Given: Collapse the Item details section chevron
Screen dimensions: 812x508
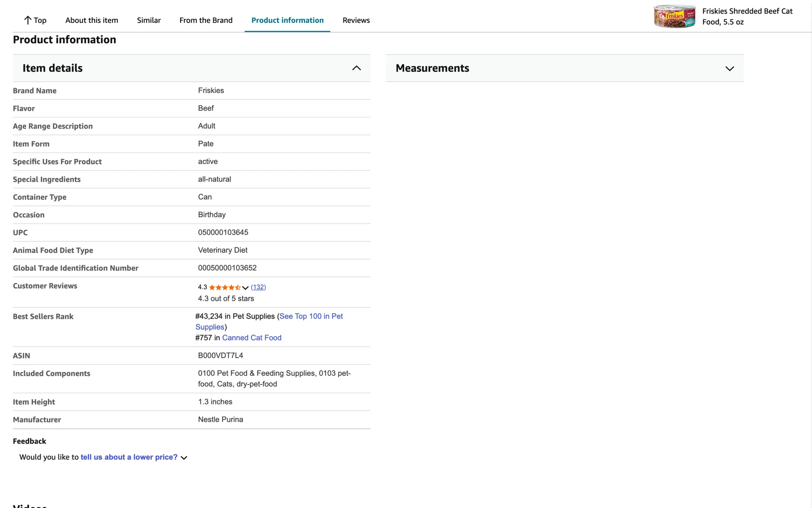Looking at the screenshot, I should 357,68.
